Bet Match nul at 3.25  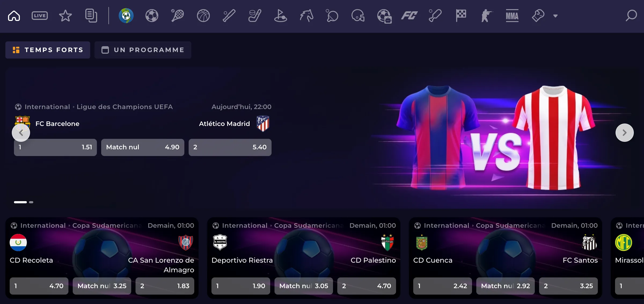102,286
